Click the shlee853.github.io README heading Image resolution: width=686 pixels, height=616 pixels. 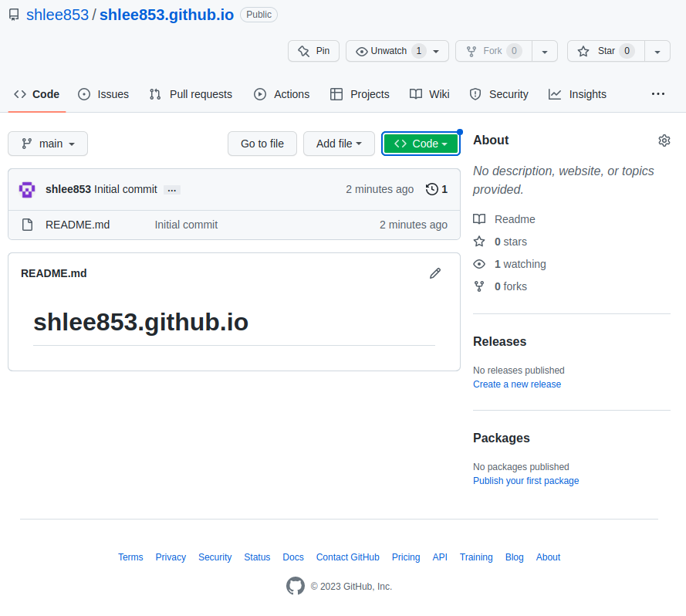point(141,322)
